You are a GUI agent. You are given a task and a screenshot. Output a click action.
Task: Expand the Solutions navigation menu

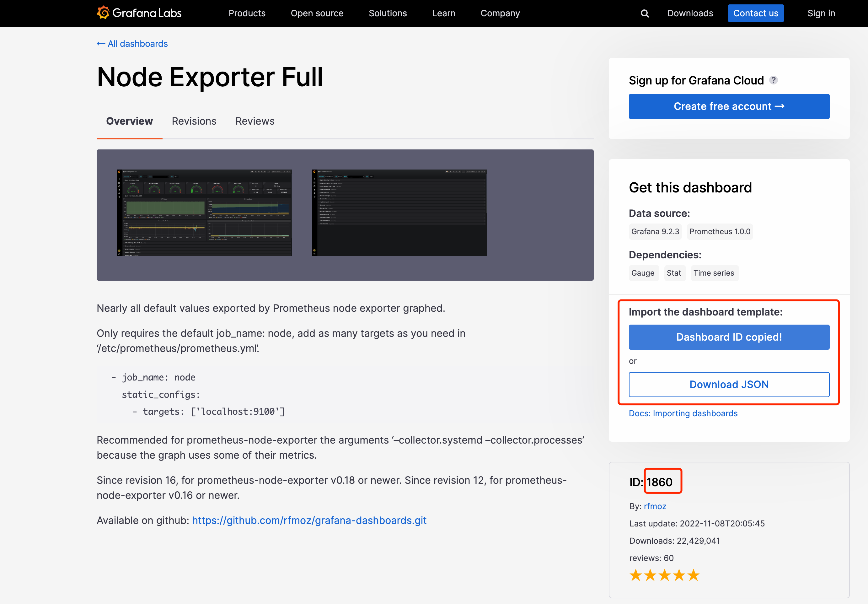coord(388,13)
